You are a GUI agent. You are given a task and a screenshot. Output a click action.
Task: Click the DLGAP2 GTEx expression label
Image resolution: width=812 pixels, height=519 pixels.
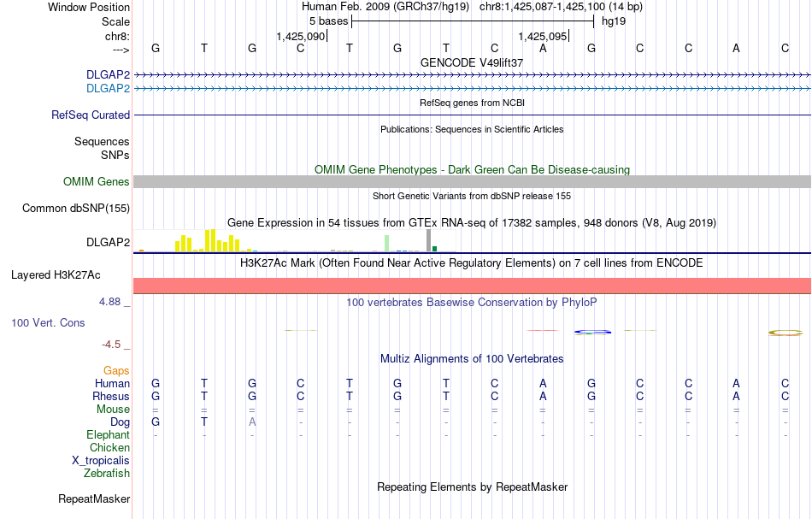[x=109, y=242]
